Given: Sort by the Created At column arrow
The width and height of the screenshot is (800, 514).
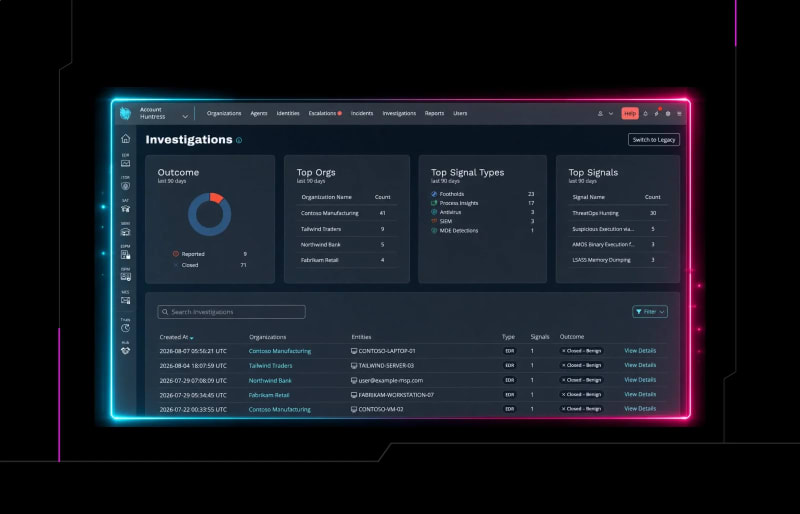Looking at the screenshot, I should (192, 338).
